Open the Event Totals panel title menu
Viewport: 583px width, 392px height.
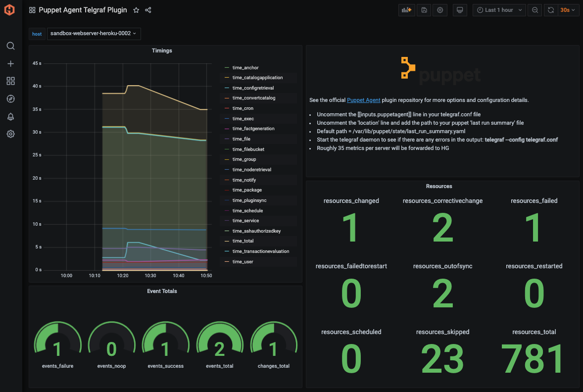tap(162, 291)
